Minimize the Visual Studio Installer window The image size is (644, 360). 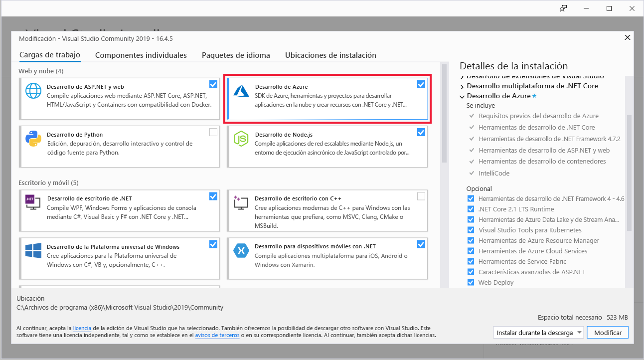586,8
